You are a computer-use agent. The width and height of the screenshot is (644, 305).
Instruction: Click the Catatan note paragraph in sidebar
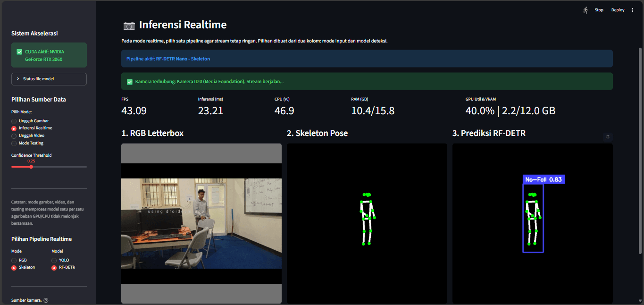pos(48,212)
